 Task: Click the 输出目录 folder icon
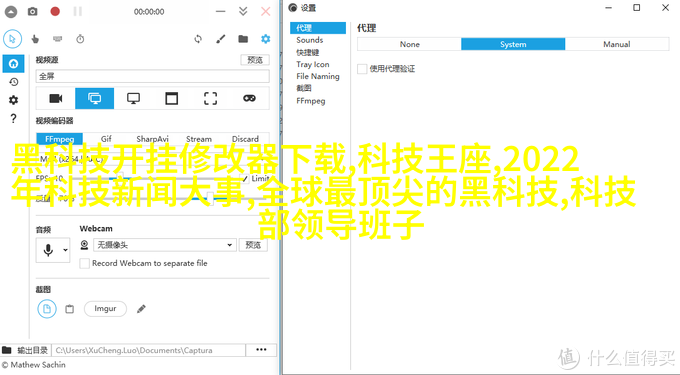tap(7, 350)
